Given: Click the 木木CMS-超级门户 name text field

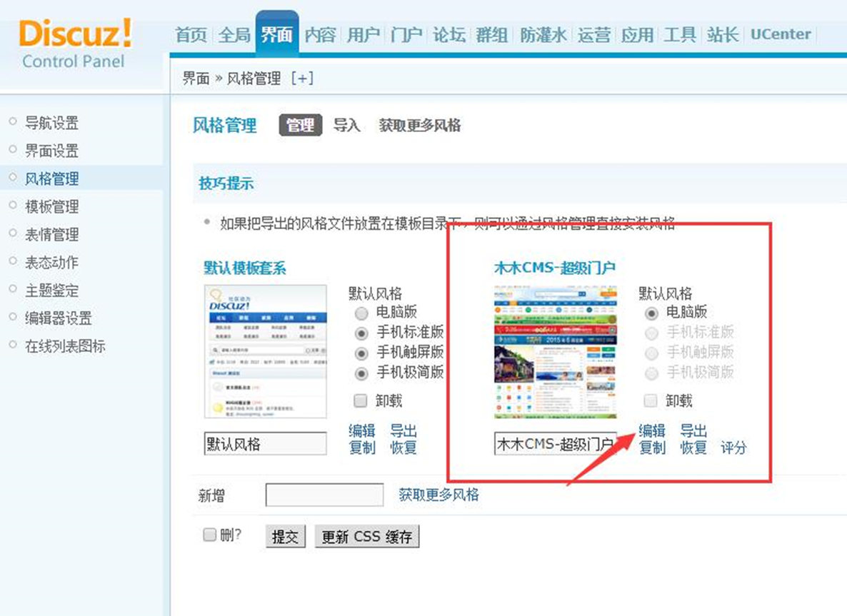Looking at the screenshot, I should [x=556, y=444].
